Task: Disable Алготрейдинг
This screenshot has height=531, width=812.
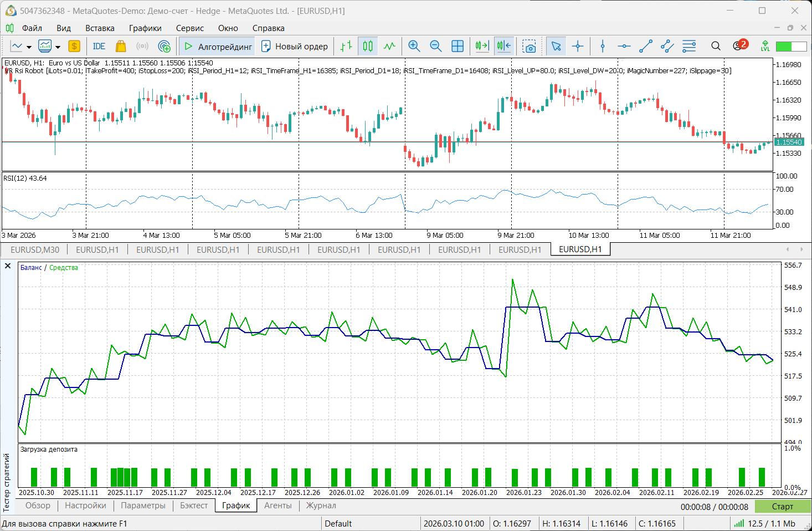Action: click(217, 46)
